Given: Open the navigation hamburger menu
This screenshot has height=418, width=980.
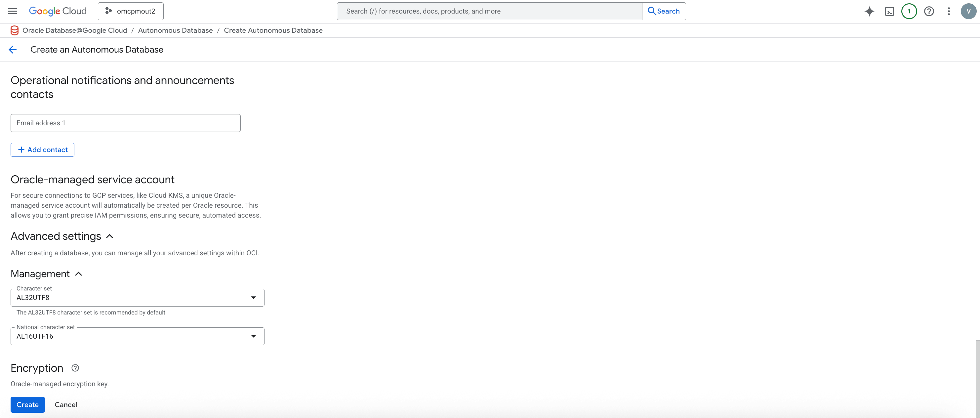Looking at the screenshot, I should [12, 11].
